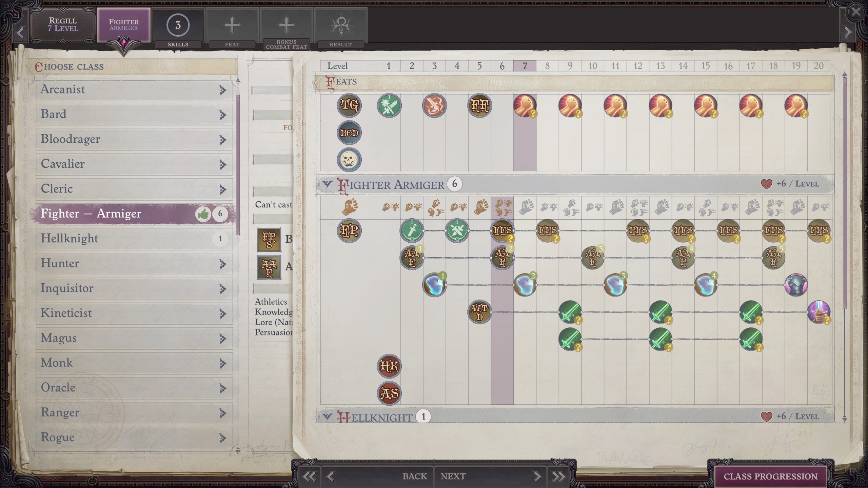Click the TG feat icon in Feats row

[x=349, y=105]
